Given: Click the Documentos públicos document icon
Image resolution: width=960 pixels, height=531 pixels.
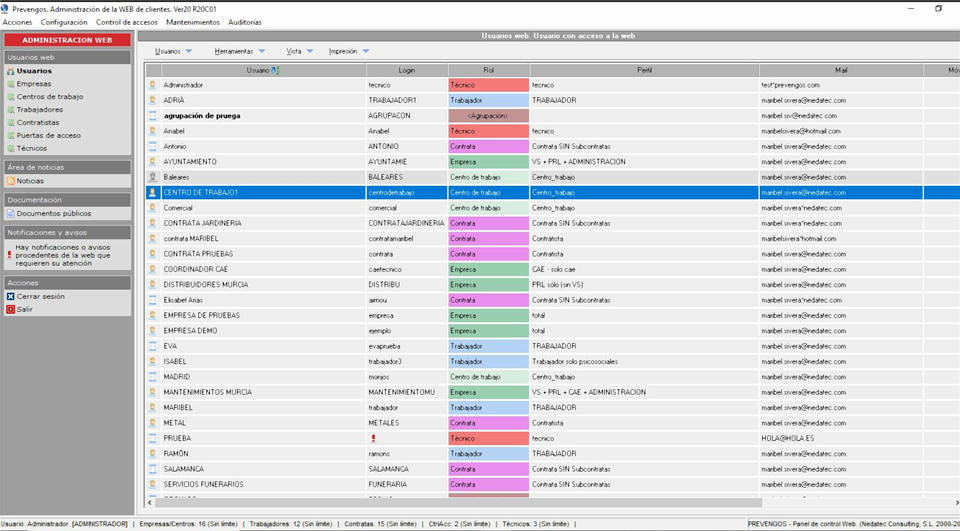Looking at the screenshot, I should (10, 213).
